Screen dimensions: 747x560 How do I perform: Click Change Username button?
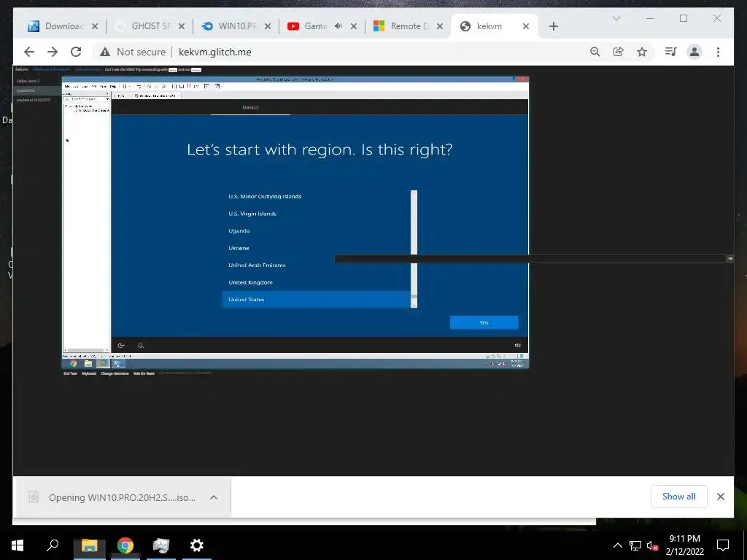click(x=115, y=373)
